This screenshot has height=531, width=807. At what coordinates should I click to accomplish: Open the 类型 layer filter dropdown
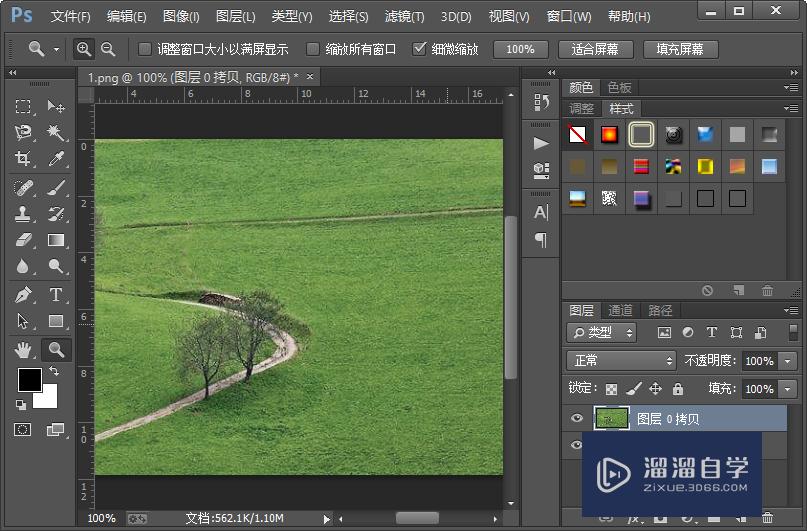(x=602, y=333)
